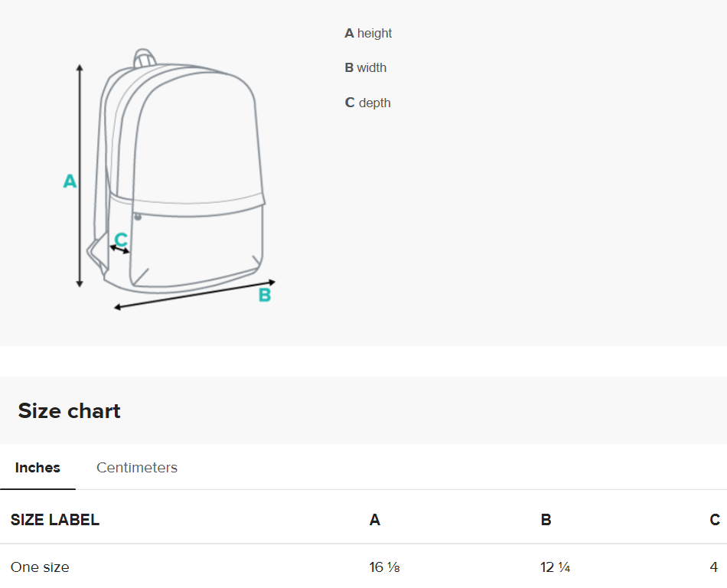The image size is (727, 588).
Task: Click the teal A label on diagram
Action: pyautogui.click(x=70, y=181)
